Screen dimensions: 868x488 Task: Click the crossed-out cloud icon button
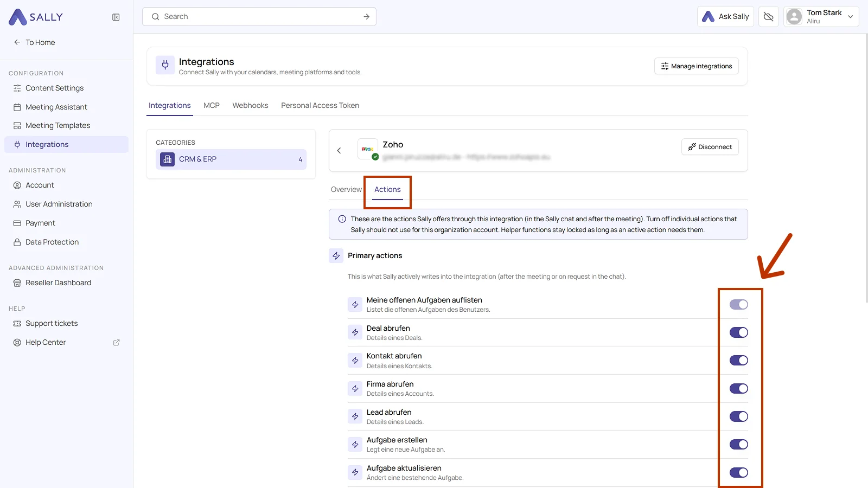pyautogui.click(x=769, y=17)
